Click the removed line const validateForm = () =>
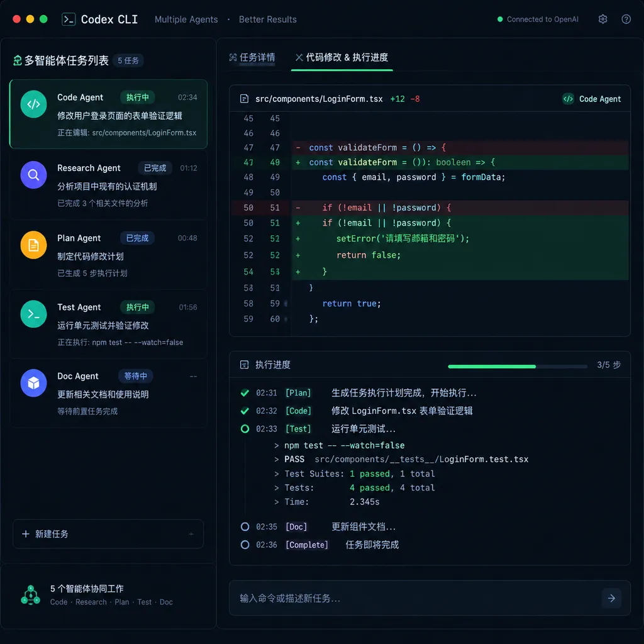 460,147
